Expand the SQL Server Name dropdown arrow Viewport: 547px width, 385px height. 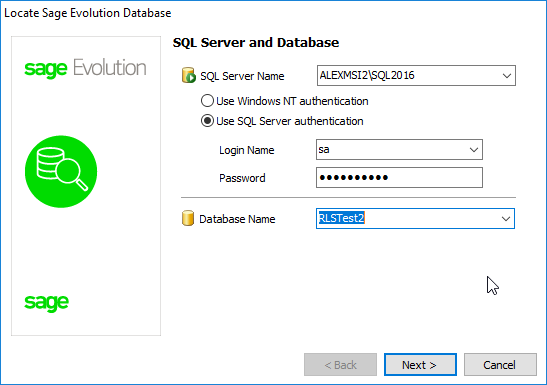pos(507,75)
